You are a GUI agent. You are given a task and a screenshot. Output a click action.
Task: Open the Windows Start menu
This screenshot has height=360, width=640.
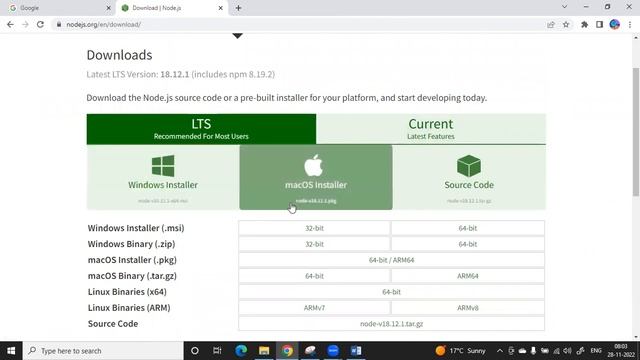pyautogui.click(x=11, y=351)
